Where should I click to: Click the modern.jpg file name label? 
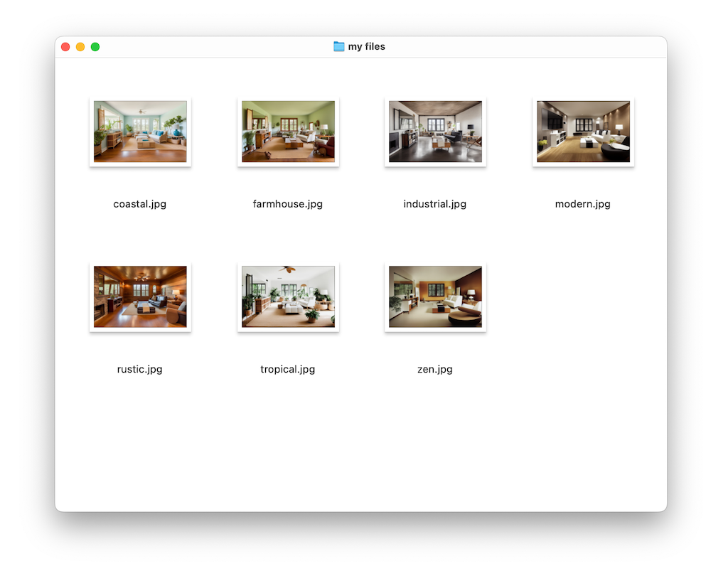click(583, 204)
